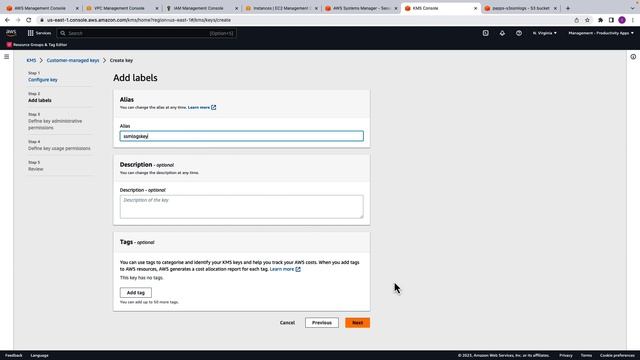
Task: Share the page using the share icon
Action: pyautogui.click(x=576, y=20)
